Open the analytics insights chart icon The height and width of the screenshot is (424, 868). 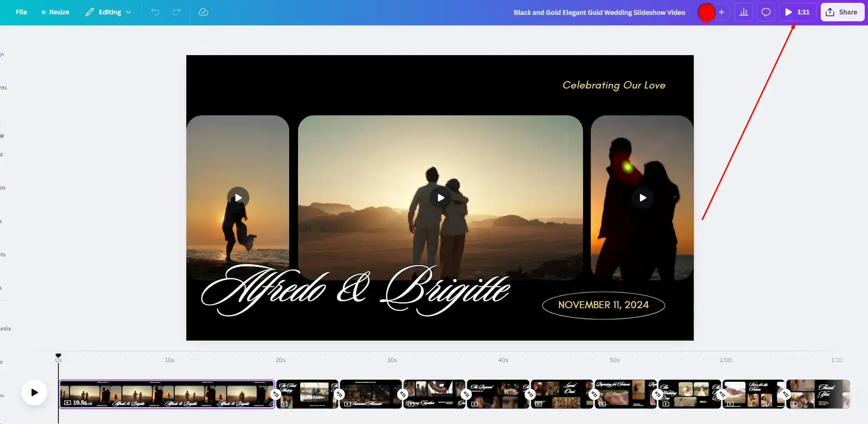[744, 12]
